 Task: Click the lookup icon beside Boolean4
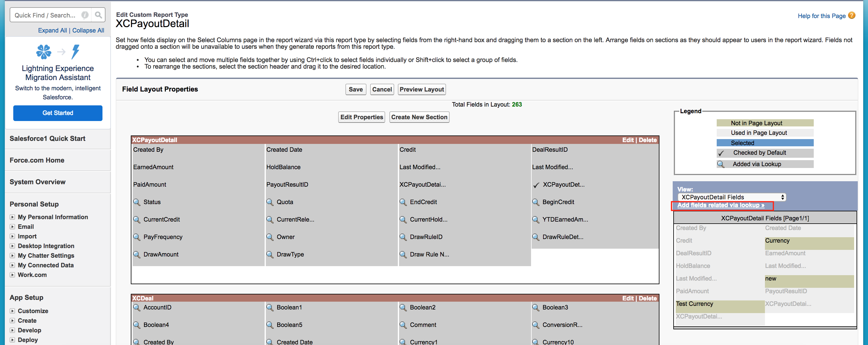(137, 325)
